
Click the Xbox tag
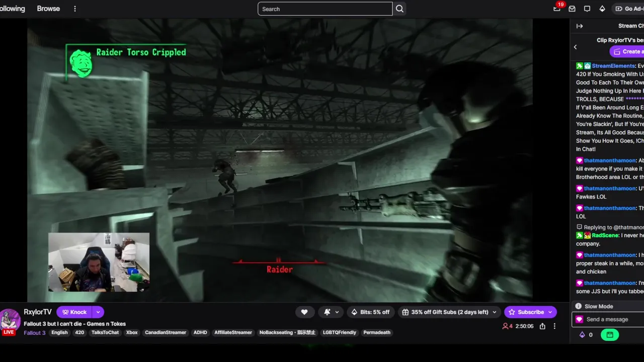click(x=132, y=332)
